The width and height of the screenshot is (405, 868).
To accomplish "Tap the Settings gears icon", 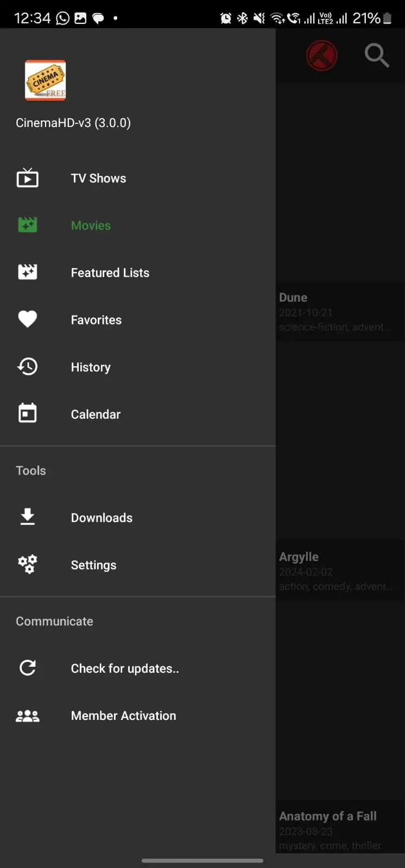I will [28, 564].
